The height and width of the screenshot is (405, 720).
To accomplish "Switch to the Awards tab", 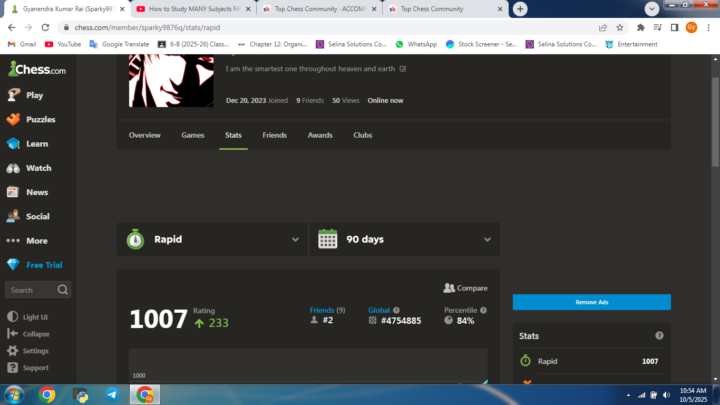I will coord(320,135).
